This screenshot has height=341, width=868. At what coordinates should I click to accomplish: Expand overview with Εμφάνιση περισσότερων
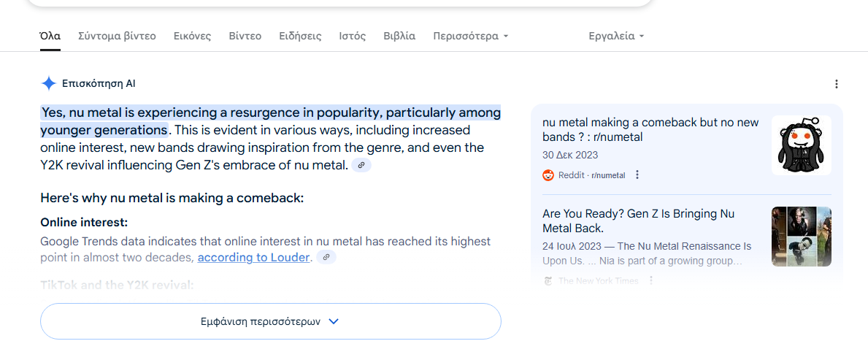pos(271,321)
